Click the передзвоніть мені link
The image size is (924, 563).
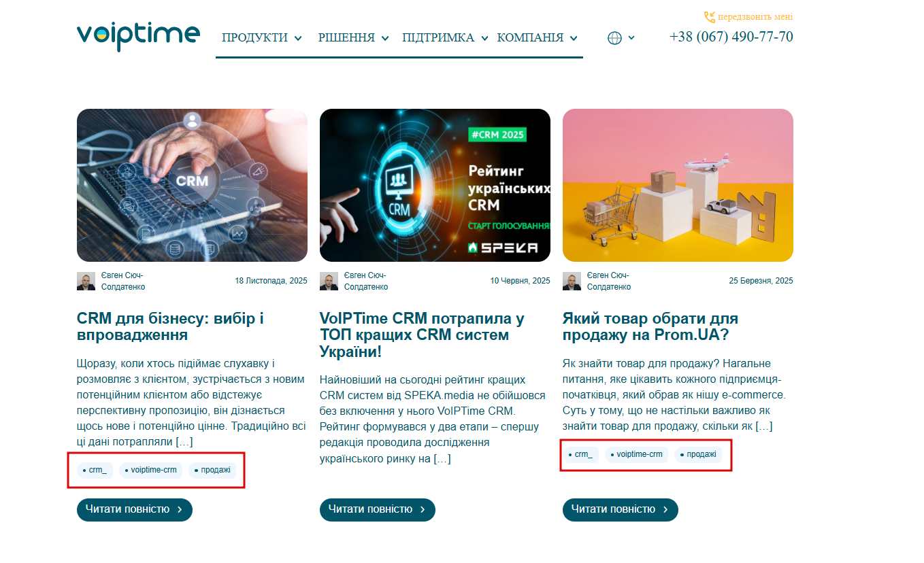pyautogui.click(x=755, y=17)
